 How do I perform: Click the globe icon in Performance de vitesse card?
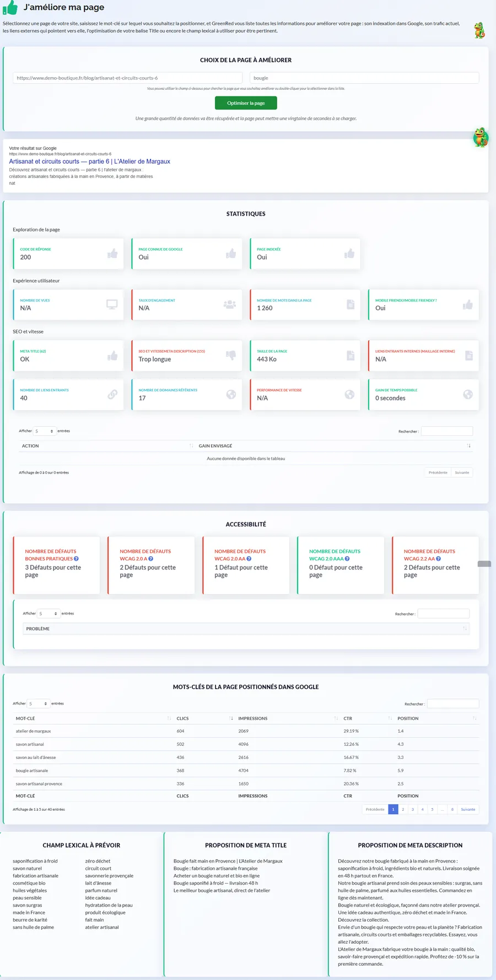(x=349, y=394)
